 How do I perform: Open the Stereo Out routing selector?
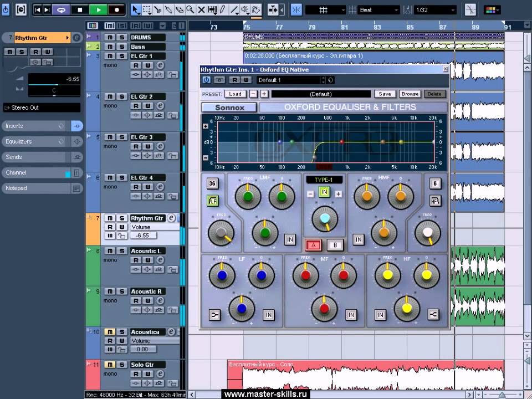tap(42, 108)
